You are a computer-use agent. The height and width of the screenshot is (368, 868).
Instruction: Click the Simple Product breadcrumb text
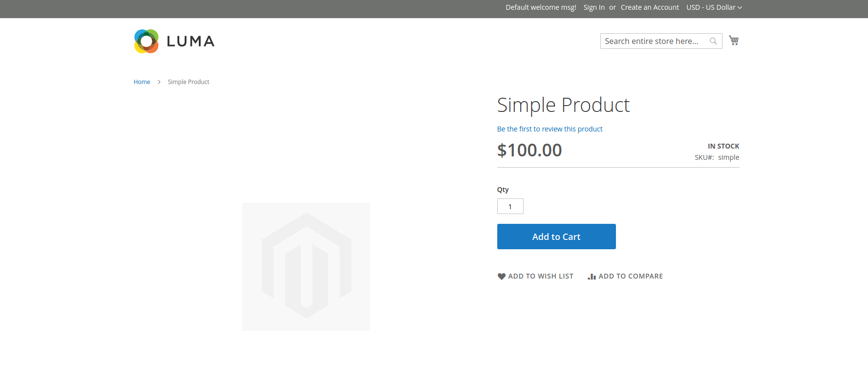pos(189,82)
